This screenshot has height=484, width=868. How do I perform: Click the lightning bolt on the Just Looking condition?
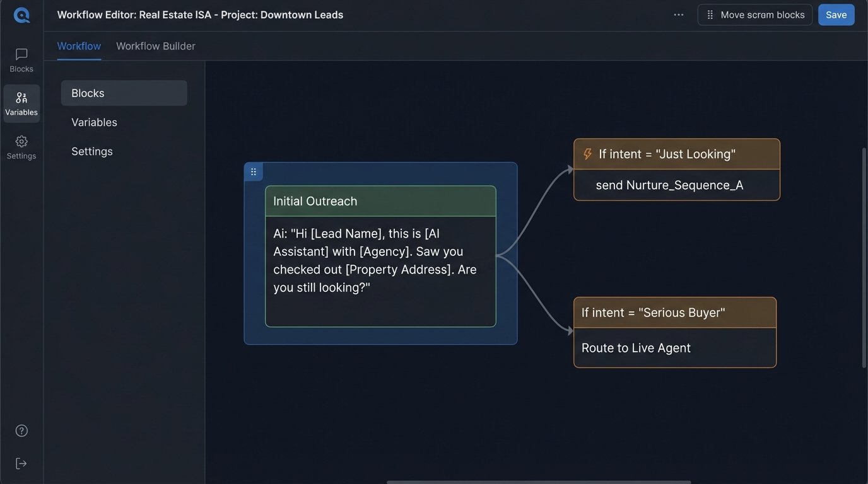click(587, 153)
